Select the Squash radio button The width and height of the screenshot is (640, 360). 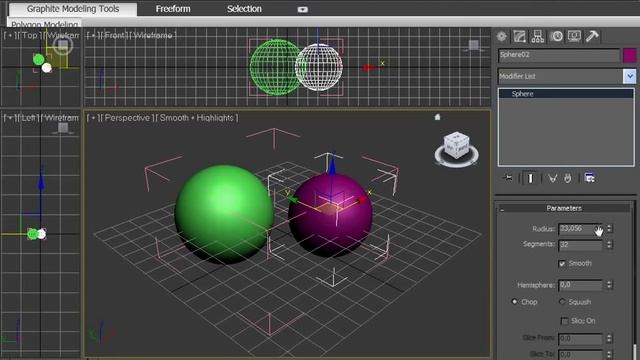pyautogui.click(x=562, y=302)
